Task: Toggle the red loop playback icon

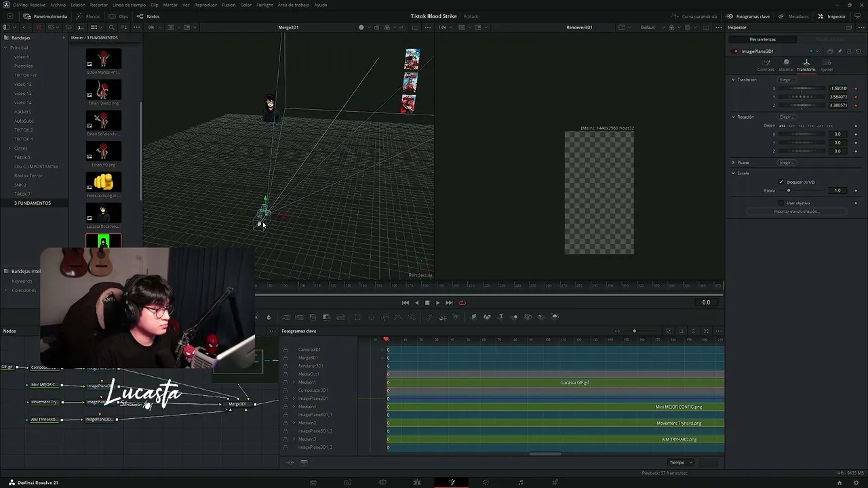Action: (462, 303)
